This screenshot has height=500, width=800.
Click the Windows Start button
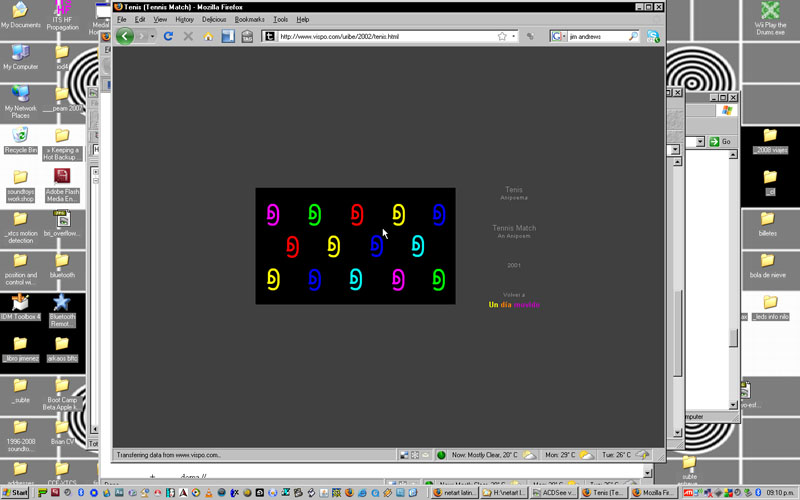click(16, 492)
